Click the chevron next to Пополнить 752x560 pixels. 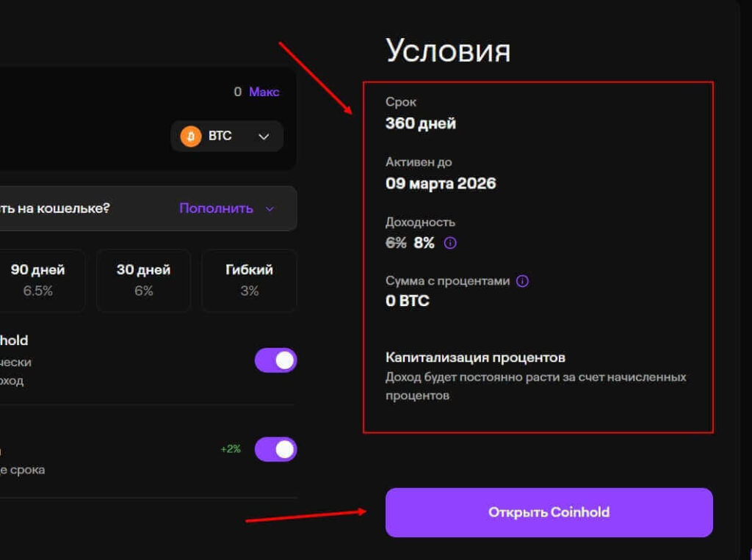270,208
